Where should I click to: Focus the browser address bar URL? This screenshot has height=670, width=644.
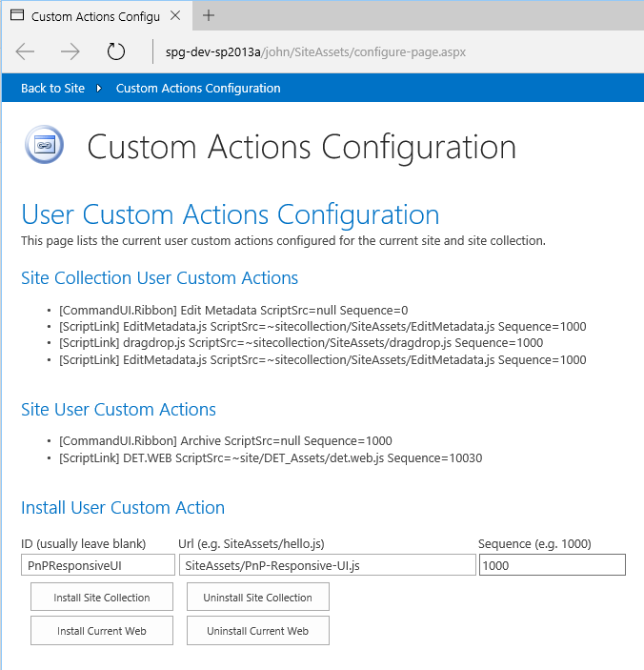tap(314, 51)
